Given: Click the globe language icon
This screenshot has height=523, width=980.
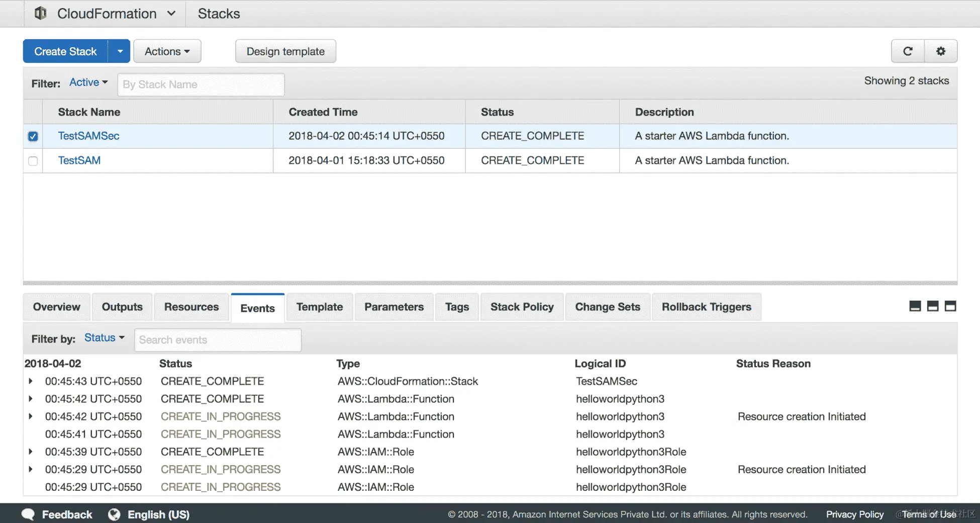Looking at the screenshot, I should 114,514.
